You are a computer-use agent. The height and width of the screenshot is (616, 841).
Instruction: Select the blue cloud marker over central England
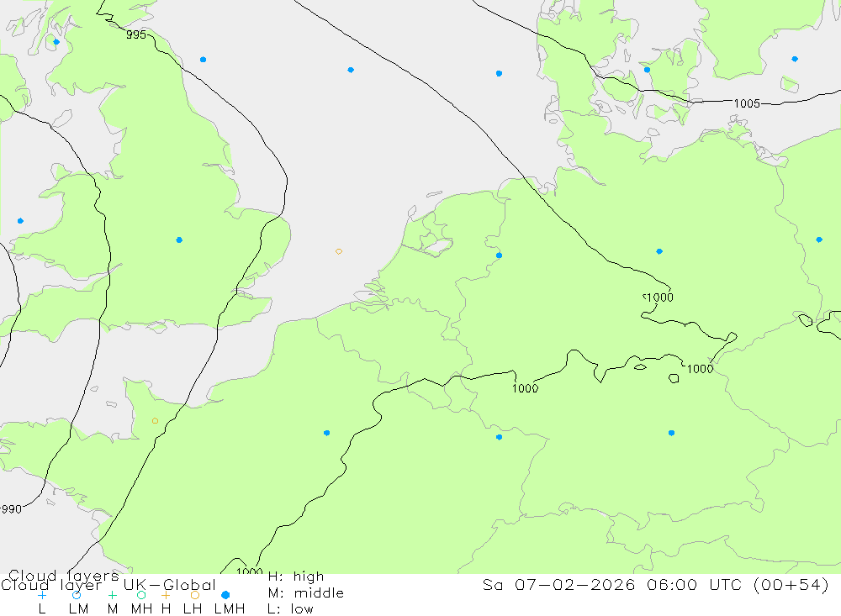pyautogui.click(x=179, y=240)
